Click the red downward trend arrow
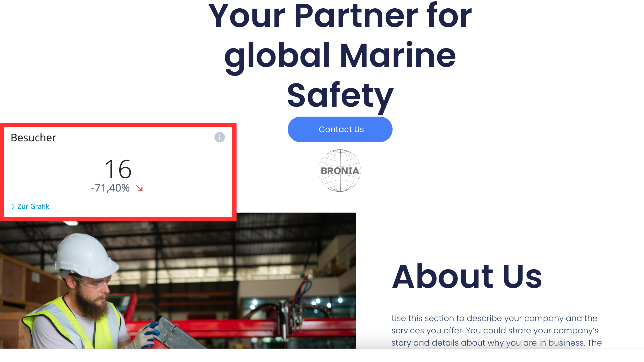 pyautogui.click(x=139, y=188)
